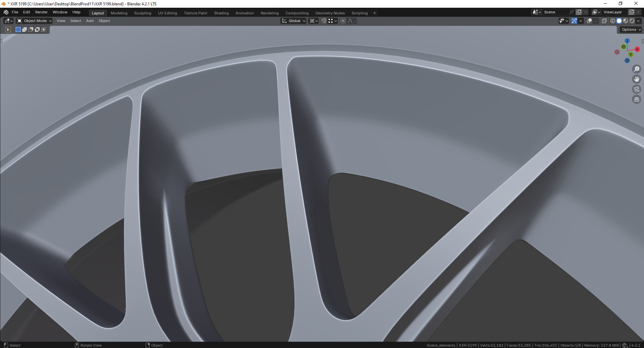Screen dimensions: 644x348
Task: Click the Y axis on the navigation gizmo
Action: [631, 55]
